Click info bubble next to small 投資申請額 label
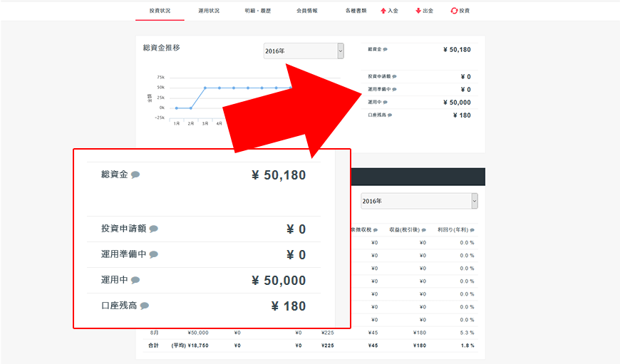This screenshot has width=620, height=364. 394,76
